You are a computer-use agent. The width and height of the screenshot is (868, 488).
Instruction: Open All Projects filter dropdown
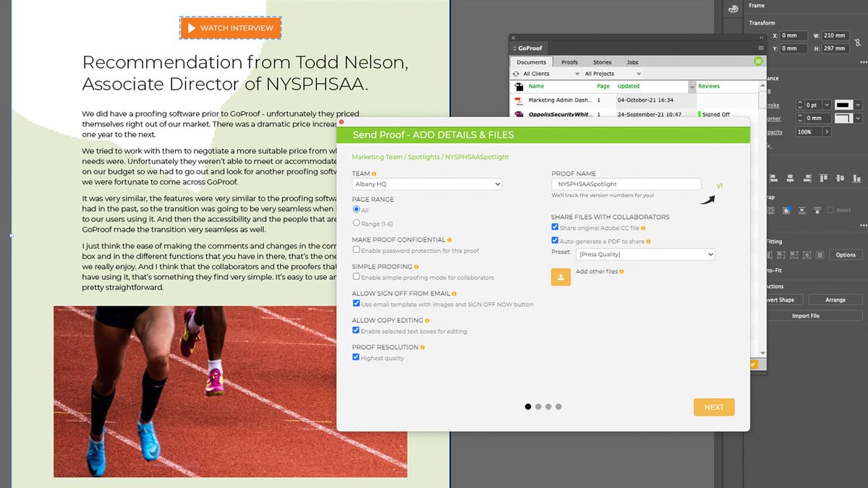613,74
